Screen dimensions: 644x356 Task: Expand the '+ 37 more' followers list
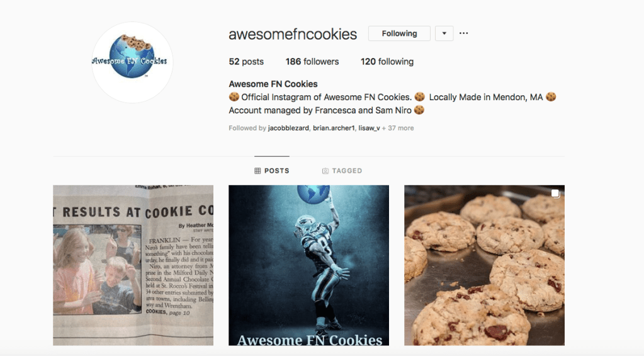click(398, 128)
